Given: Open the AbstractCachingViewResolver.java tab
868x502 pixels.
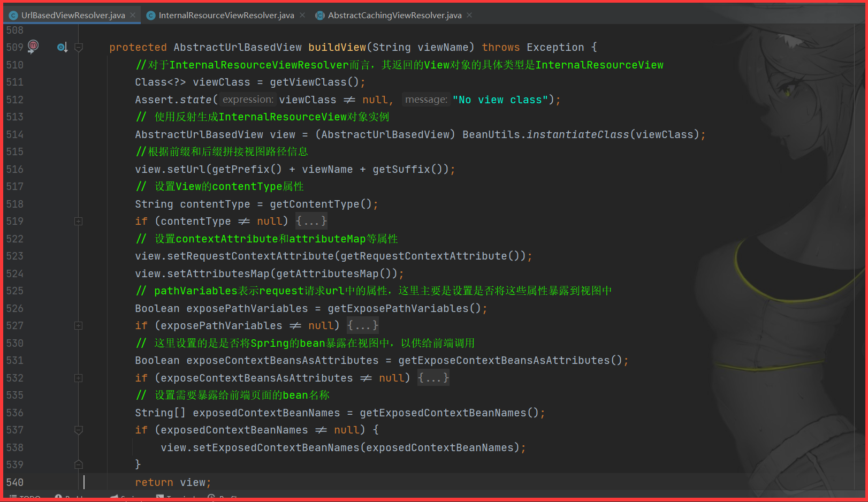Looking at the screenshot, I should tap(394, 15).
